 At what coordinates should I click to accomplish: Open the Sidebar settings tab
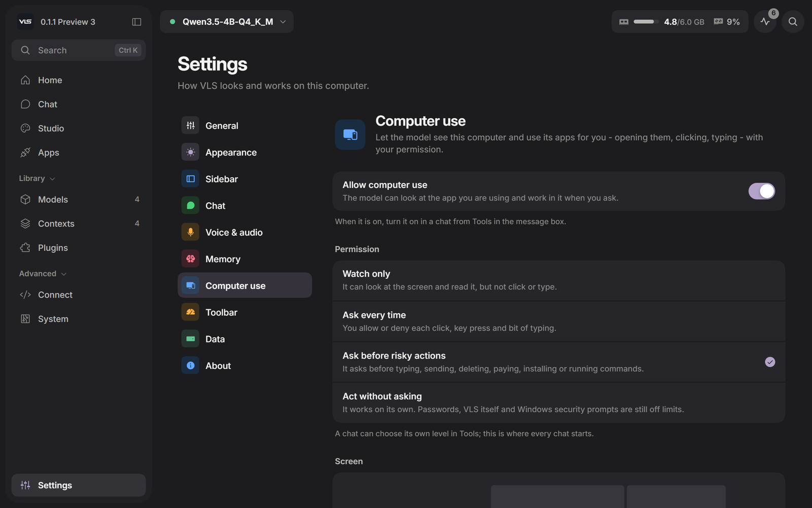coord(245,179)
